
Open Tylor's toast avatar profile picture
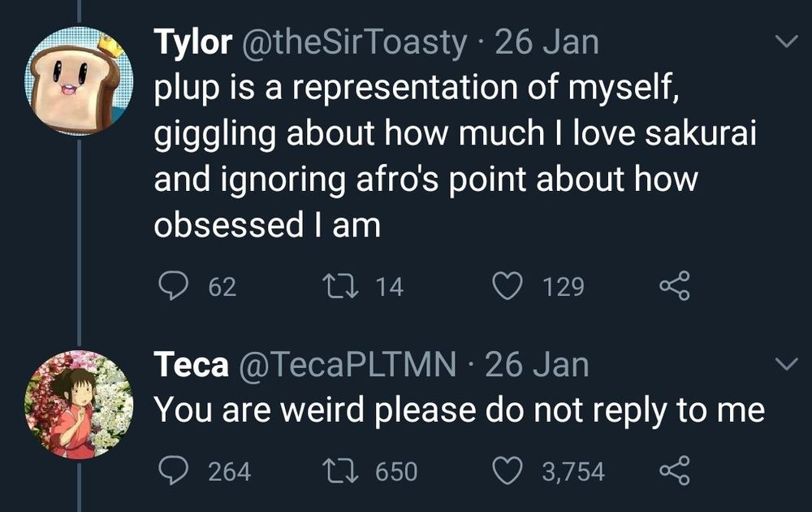[x=79, y=80]
